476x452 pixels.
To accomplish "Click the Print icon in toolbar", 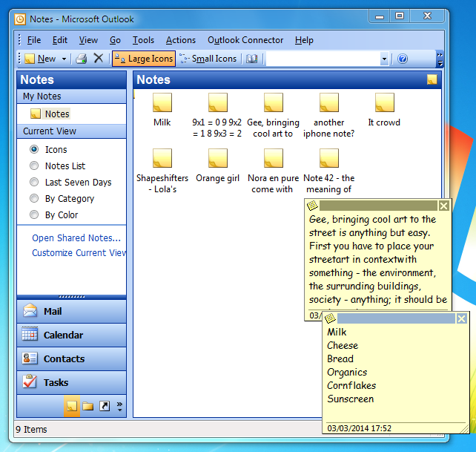I will 81,59.
